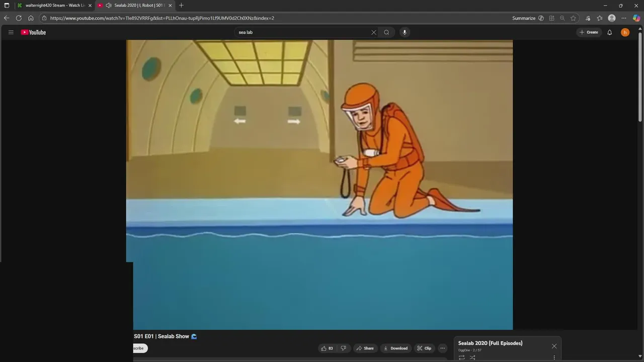Go to YouTube home via logo
The height and width of the screenshot is (362, 644).
33,32
